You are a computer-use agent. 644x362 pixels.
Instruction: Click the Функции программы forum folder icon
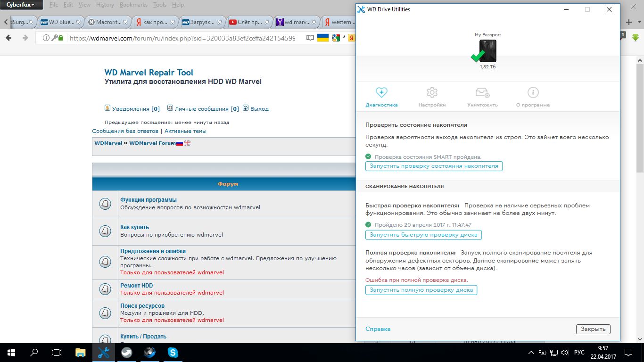coord(105,204)
